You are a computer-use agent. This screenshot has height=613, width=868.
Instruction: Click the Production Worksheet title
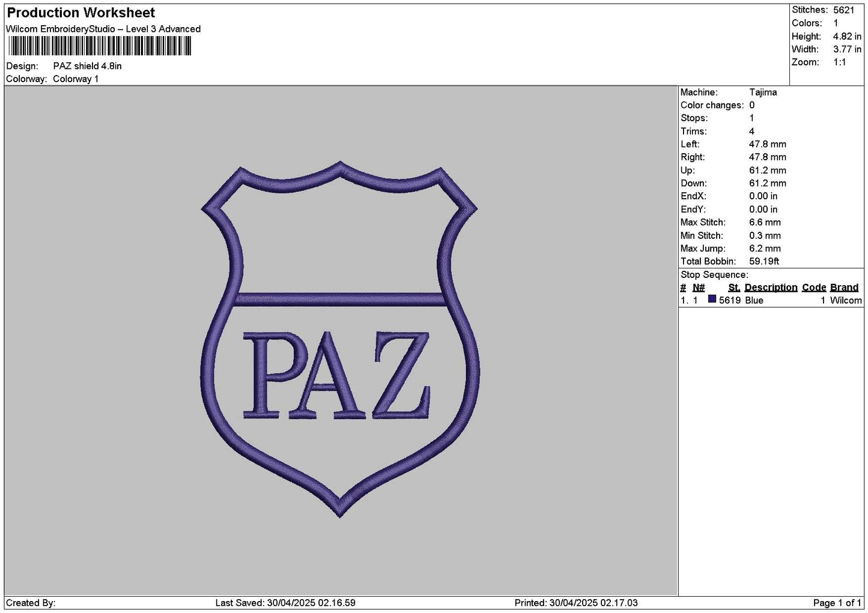[80, 13]
